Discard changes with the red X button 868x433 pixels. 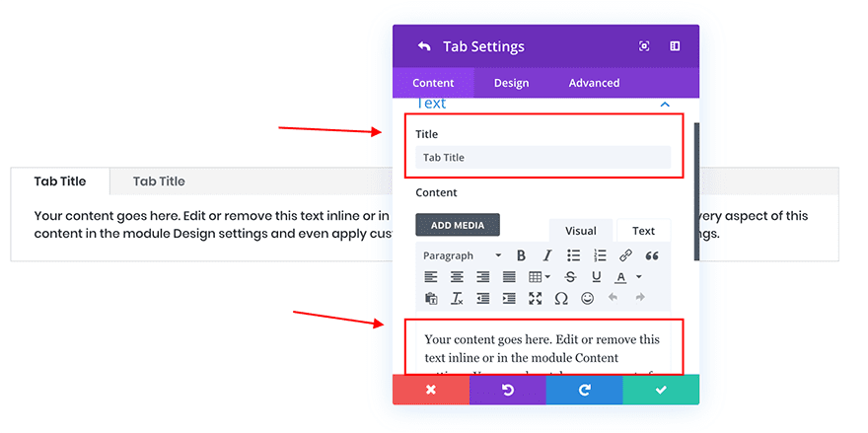(x=431, y=390)
